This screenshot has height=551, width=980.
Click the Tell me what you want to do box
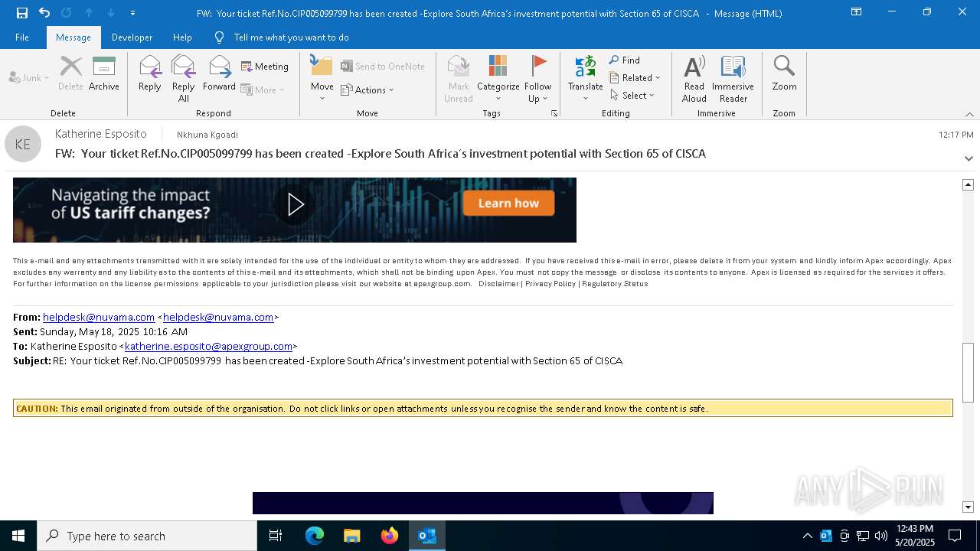coord(291,37)
